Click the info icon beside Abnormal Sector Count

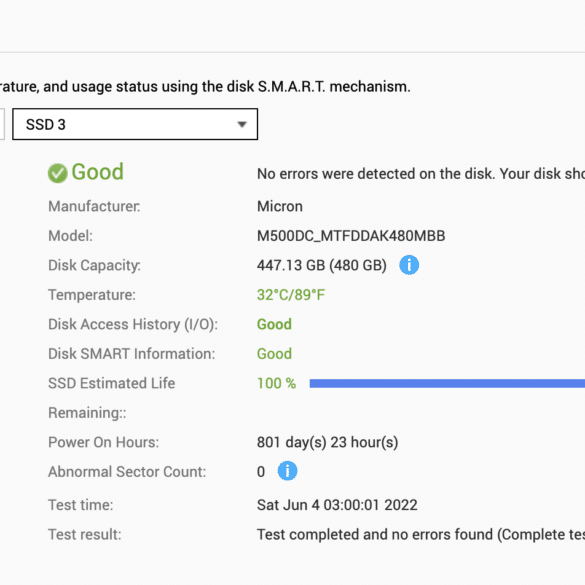(x=287, y=471)
